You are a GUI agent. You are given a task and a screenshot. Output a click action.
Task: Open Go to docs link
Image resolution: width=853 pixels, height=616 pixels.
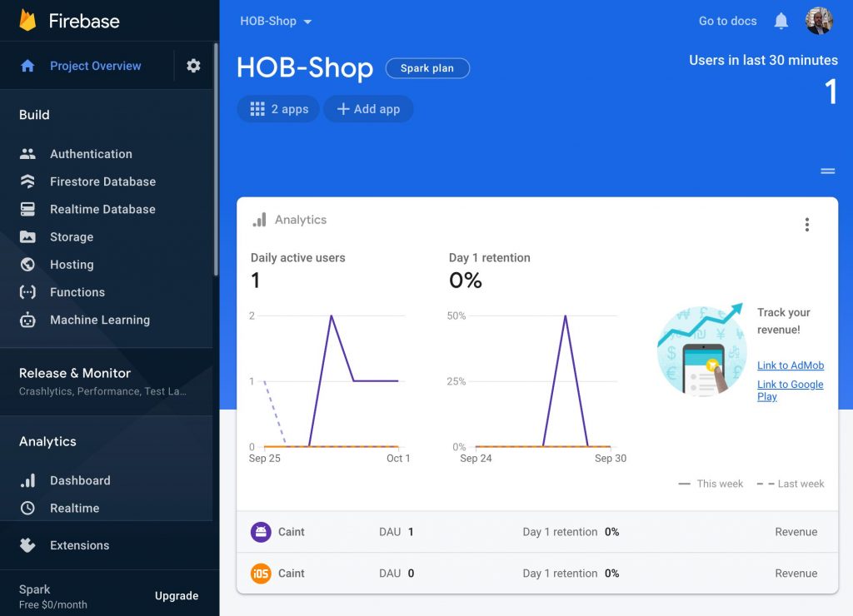coord(727,21)
